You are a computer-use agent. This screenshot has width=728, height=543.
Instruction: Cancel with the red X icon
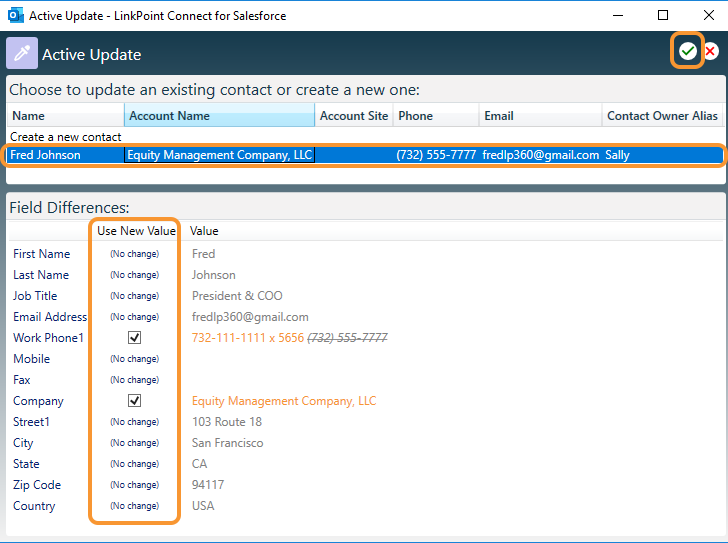[x=710, y=51]
